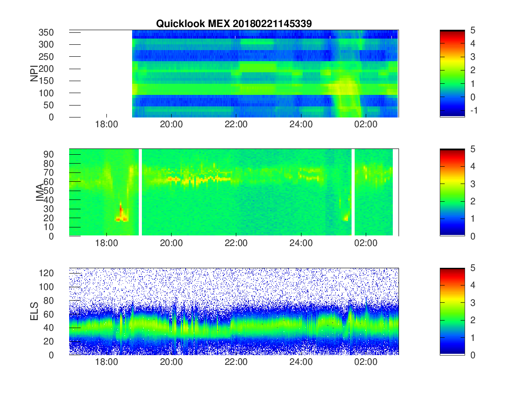Click the IMA panel colorbar
532x399 pixels.
click(452, 192)
